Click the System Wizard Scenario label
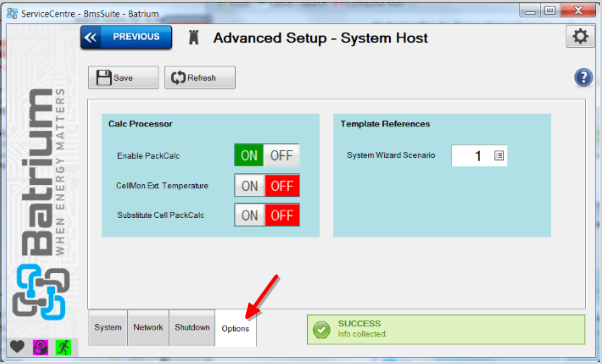 tap(391, 155)
